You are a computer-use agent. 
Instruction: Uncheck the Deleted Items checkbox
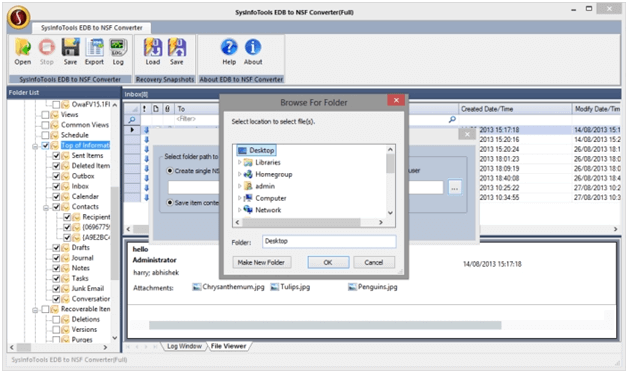tap(56, 165)
